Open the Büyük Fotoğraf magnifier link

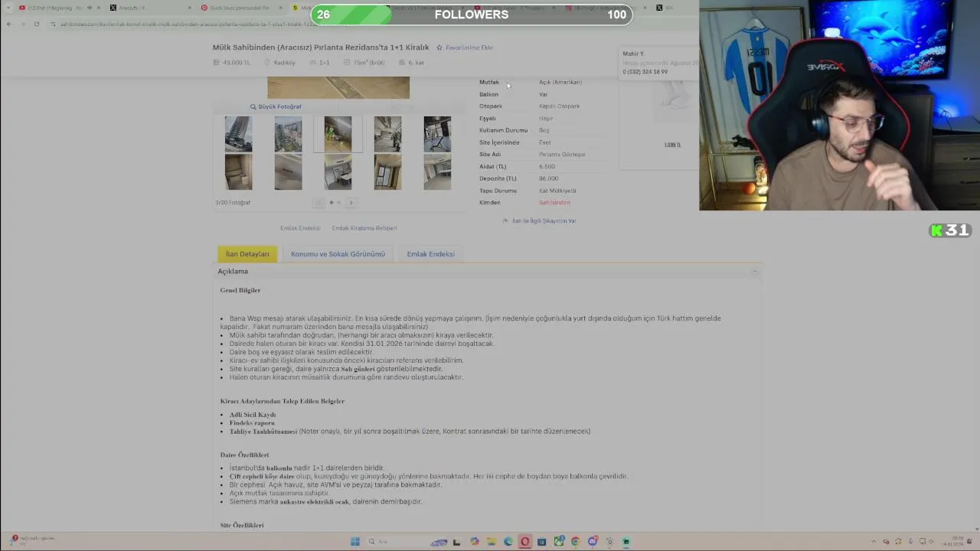click(276, 106)
